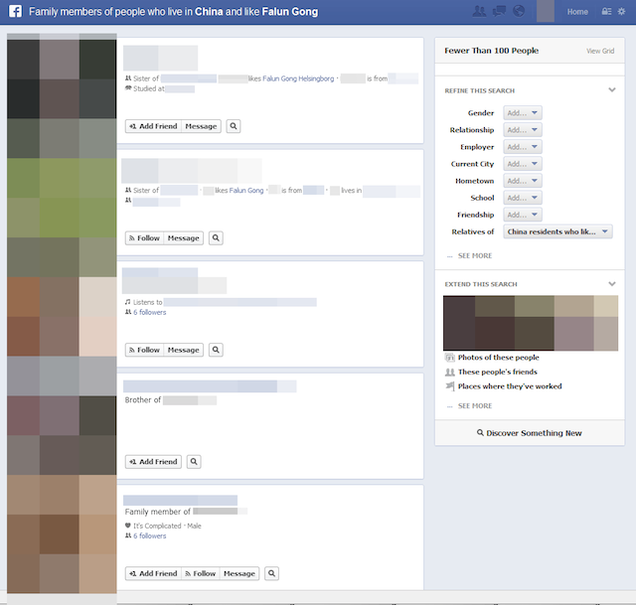Viewport: 636px width, 605px height.
Task: Click See More under Refine This Search
Action: 475,256
